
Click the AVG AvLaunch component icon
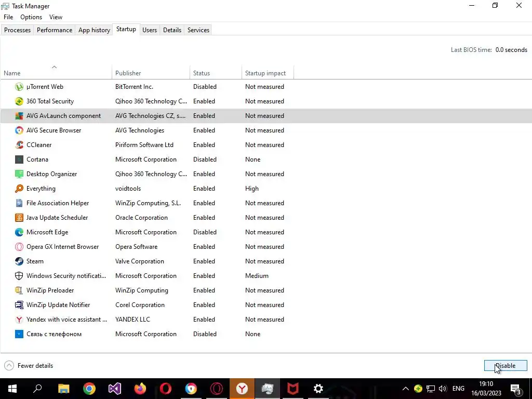[19, 116]
